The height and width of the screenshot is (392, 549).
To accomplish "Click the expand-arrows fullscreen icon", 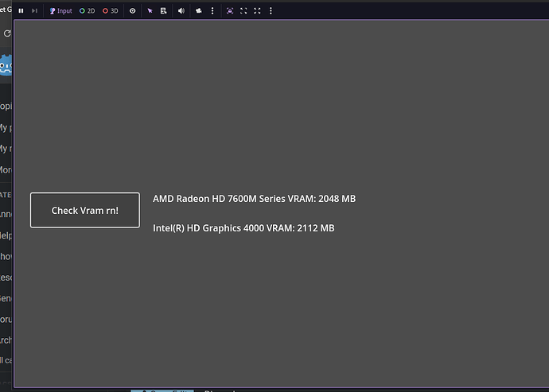I will coord(257,11).
